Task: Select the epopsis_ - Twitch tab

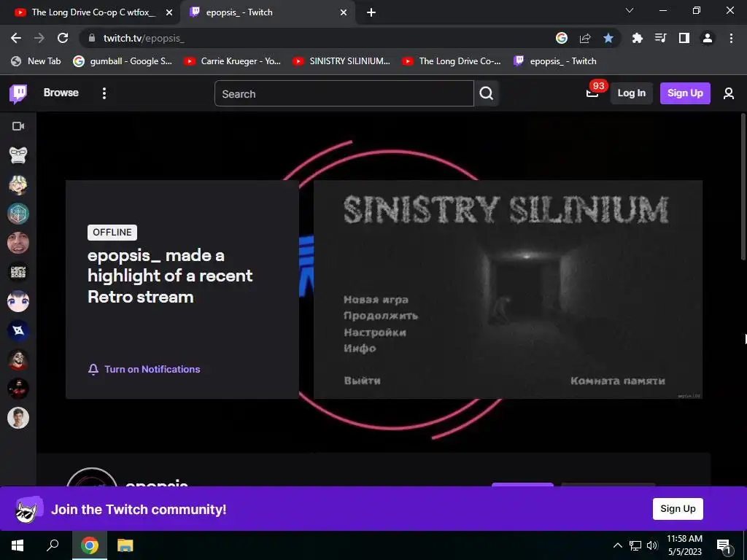Action: pos(267,12)
